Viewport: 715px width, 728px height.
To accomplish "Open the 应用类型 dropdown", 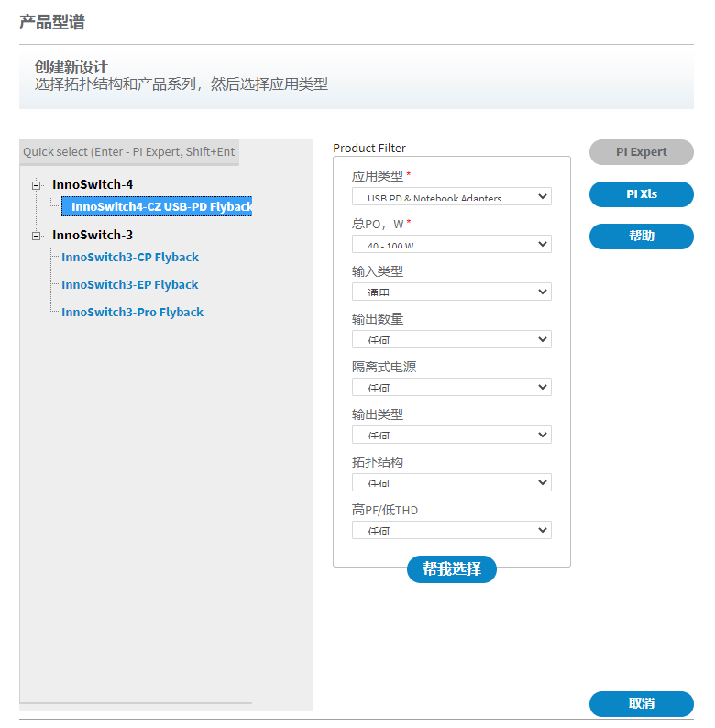I will tap(452, 196).
